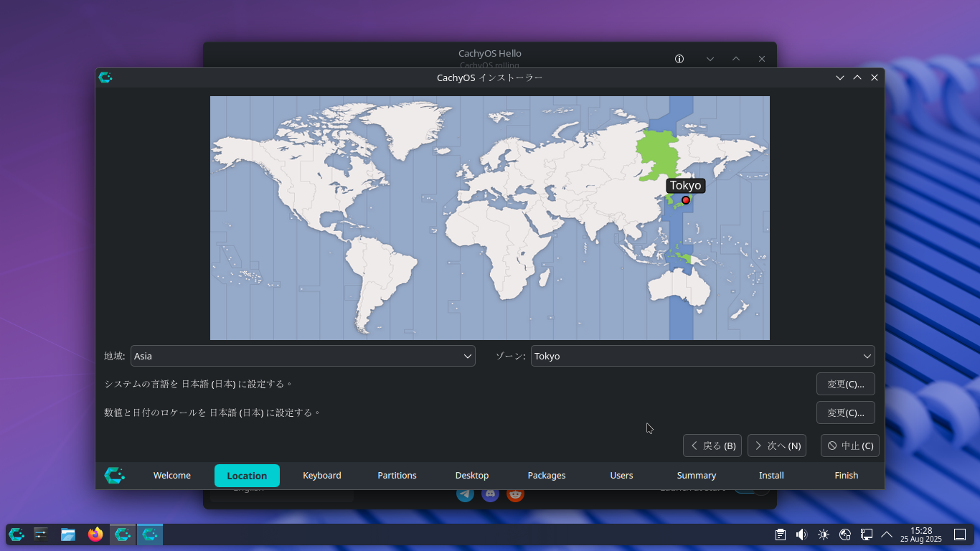
Task: Open the clipboard tray icon
Action: pos(781,534)
